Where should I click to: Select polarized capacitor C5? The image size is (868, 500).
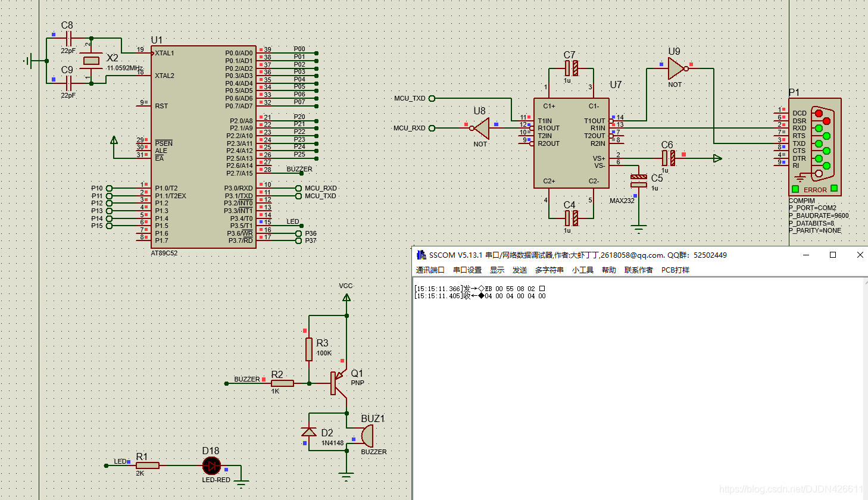pos(639,181)
